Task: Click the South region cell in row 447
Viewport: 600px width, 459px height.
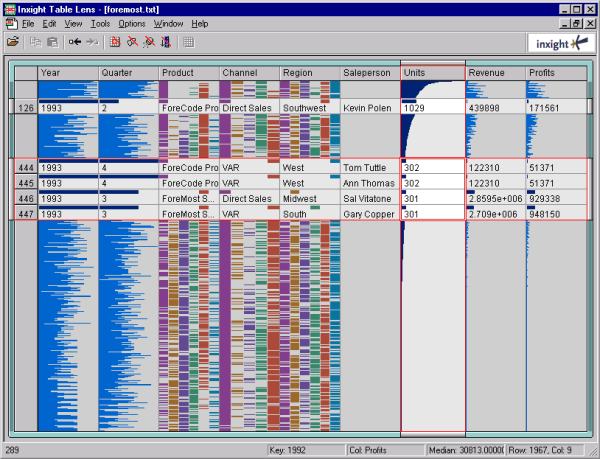Action: pyautogui.click(x=310, y=214)
